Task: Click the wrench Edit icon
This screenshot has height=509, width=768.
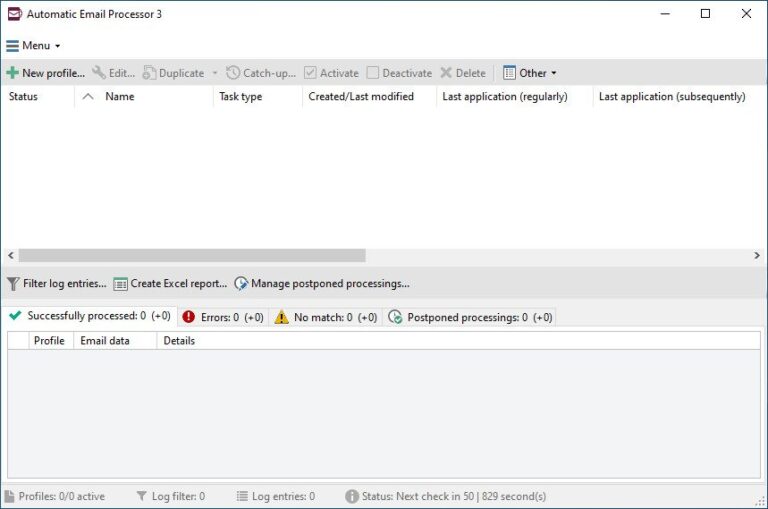Action: click(x=99, y=73)
